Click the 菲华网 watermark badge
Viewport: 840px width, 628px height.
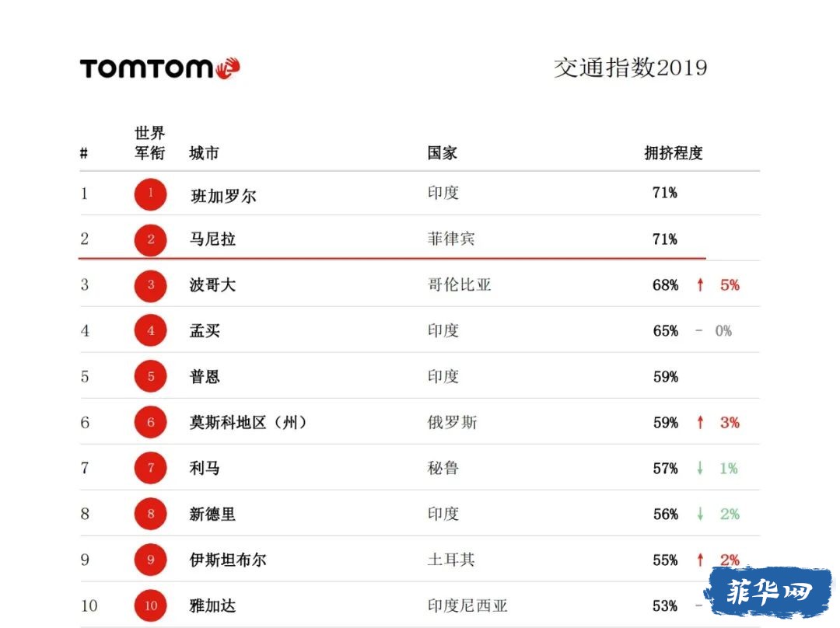point(768,591)
